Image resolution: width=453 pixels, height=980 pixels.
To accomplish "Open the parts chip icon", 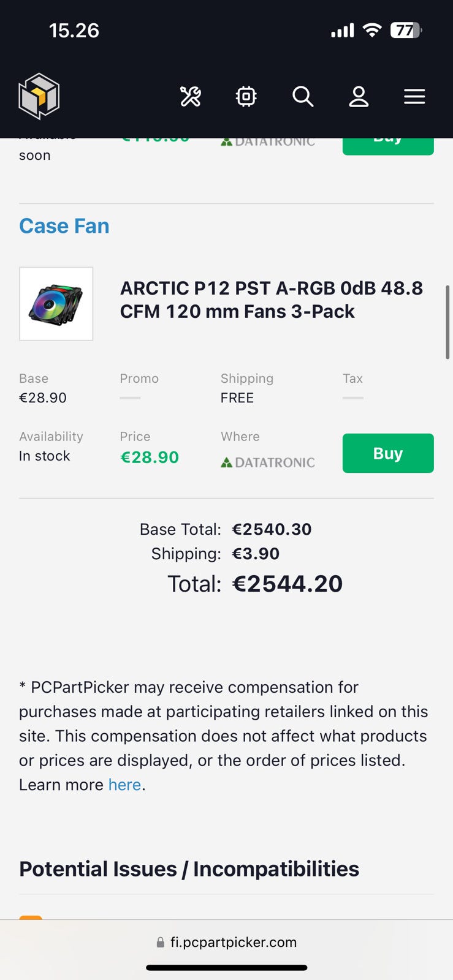I will (246, 96).
